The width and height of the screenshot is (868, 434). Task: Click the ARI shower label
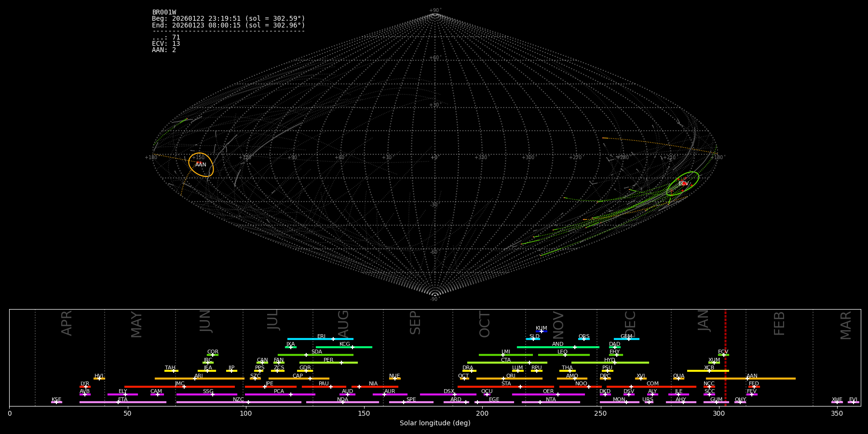(x=198, y=376)
